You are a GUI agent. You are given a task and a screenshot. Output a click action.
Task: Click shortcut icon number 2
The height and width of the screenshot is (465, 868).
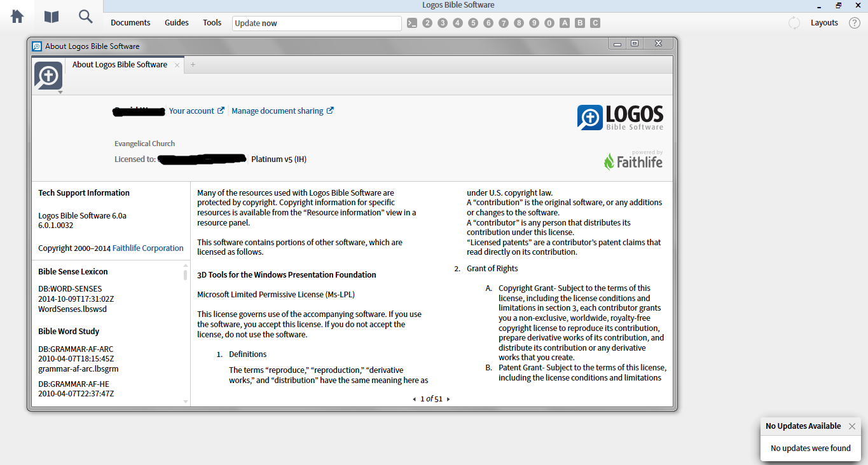427,23
